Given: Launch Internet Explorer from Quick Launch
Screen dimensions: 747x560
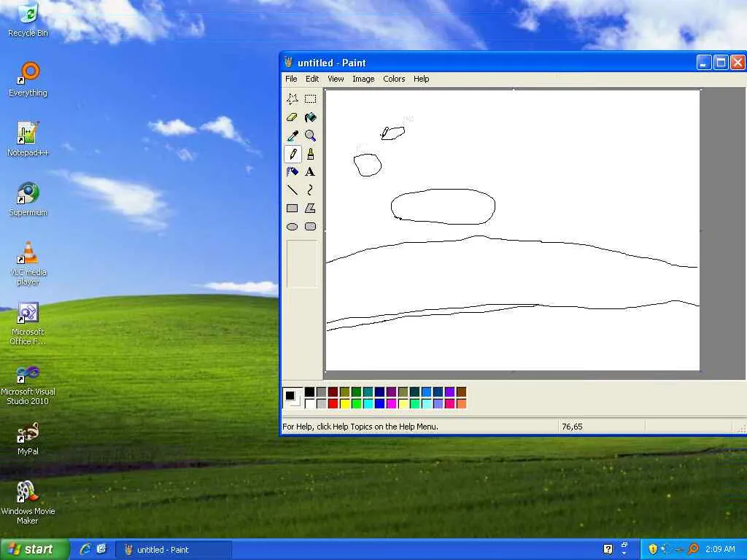Looking at the screenshot, I should pyautogui.click(x=86, y=549).
